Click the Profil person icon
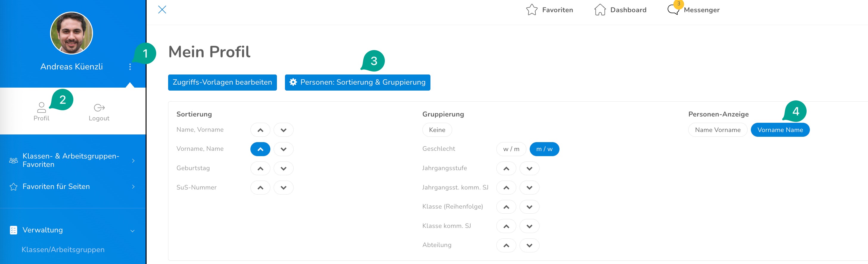The height and width of the screenshot is (264, 868). [41, 108]
